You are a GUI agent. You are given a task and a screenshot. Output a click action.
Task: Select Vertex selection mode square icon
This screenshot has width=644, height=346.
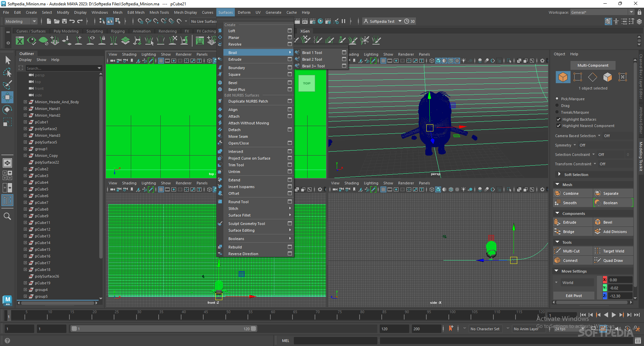[578, 77]
